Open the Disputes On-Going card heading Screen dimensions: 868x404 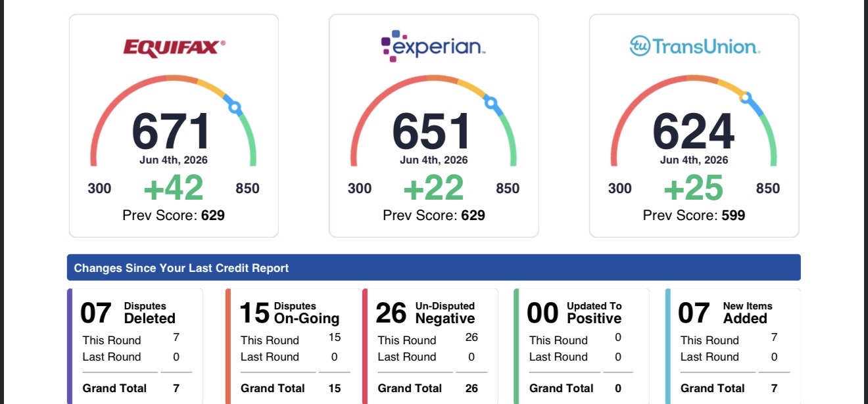[306, 313]
